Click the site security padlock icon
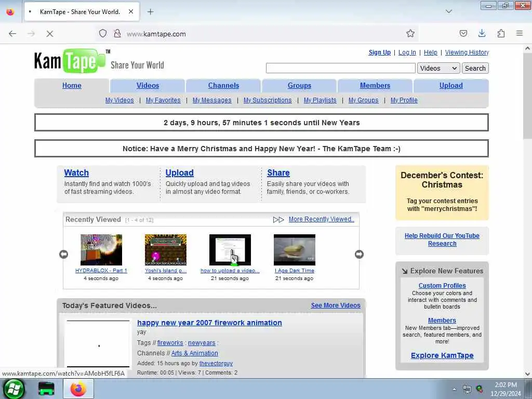This screenshot has width=532, height=399. [117, 33]
